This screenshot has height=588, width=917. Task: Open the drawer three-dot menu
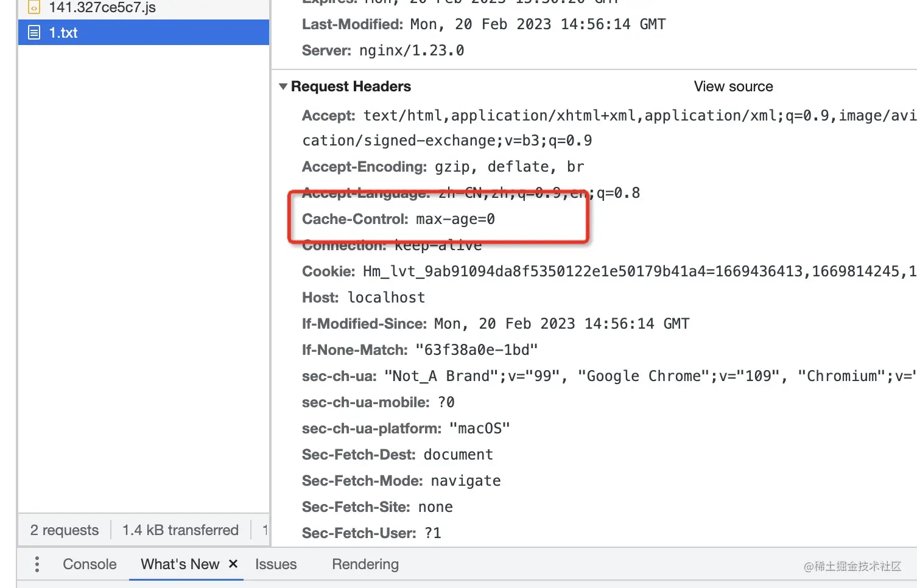click(37, 564)
